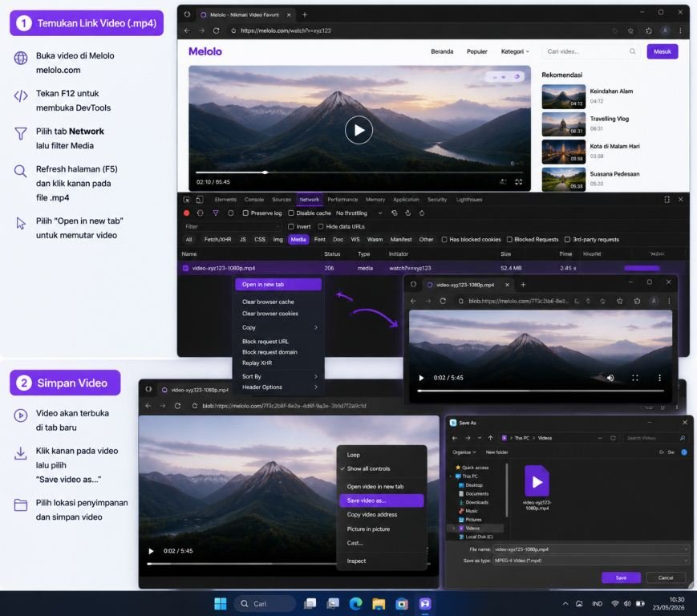This screenshot has width=697, height=616.
Task: Activate the DevTools inspect element picker icon
Action: 187,200
